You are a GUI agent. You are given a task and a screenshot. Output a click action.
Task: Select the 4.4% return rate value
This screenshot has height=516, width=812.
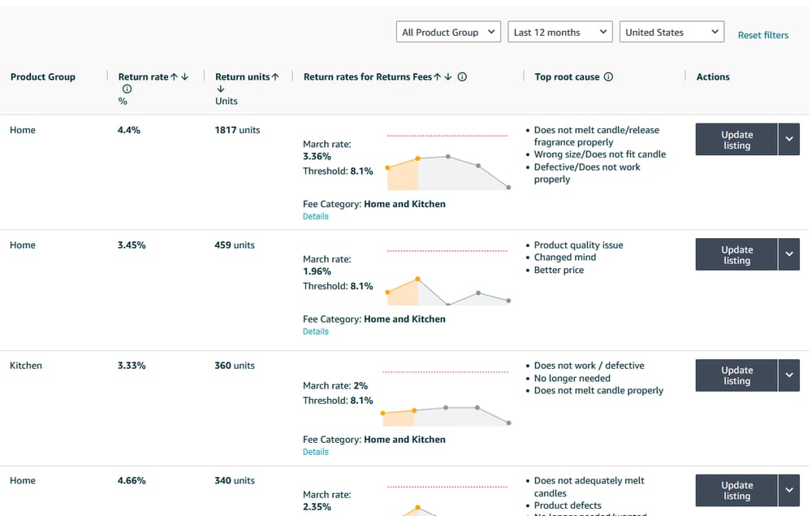pos(129,130)
